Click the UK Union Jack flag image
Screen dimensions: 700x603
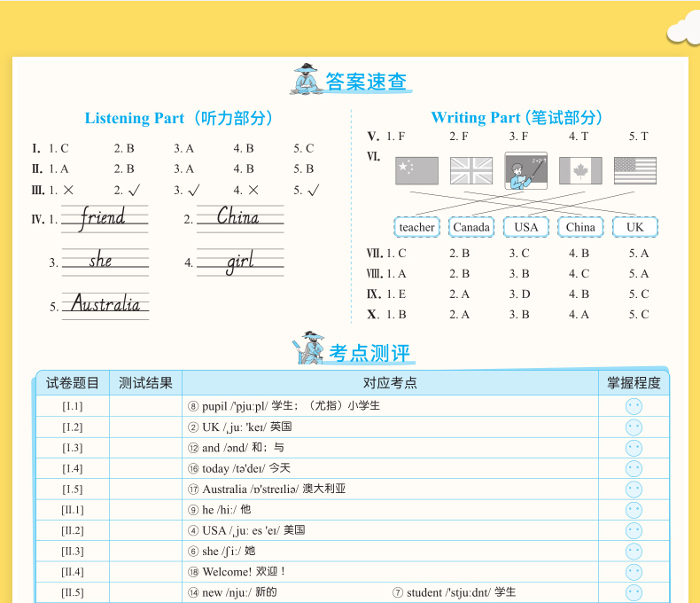471,170
